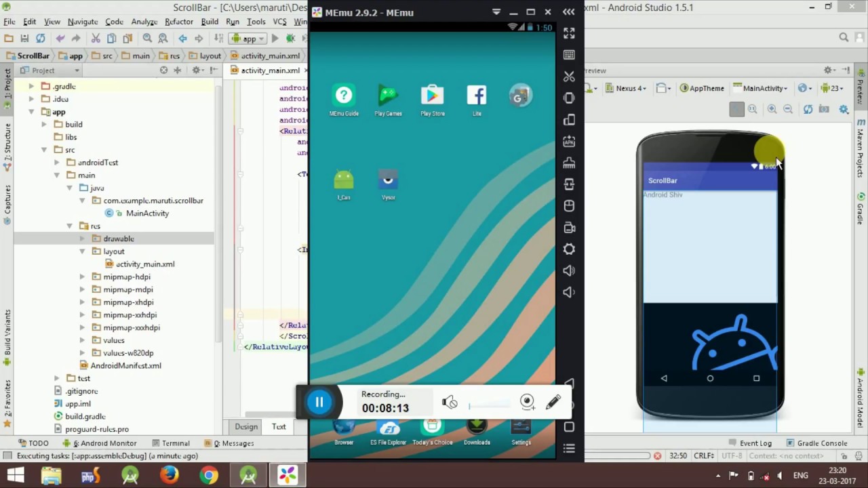Click the Undo arrow icon

coord(60,39)
